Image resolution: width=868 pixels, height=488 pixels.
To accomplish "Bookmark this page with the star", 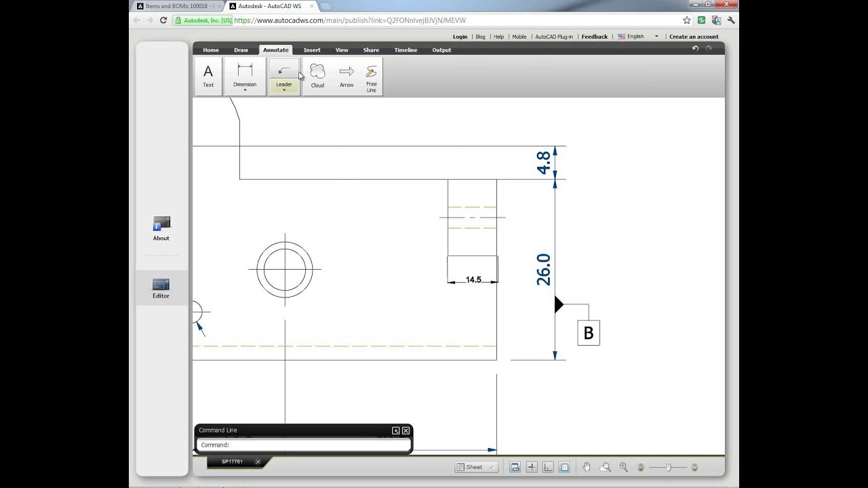I will coord(687,20).
